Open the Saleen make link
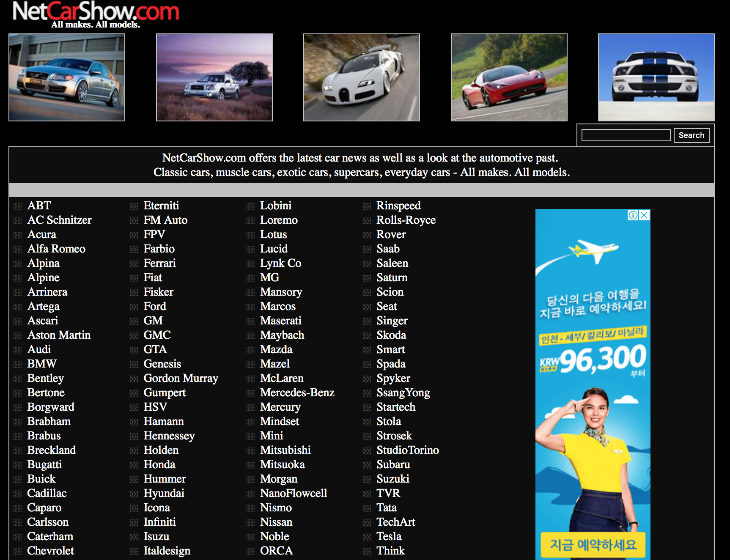Screen dimensions: 730x560 pyautogui.click(x=392, y=263)
